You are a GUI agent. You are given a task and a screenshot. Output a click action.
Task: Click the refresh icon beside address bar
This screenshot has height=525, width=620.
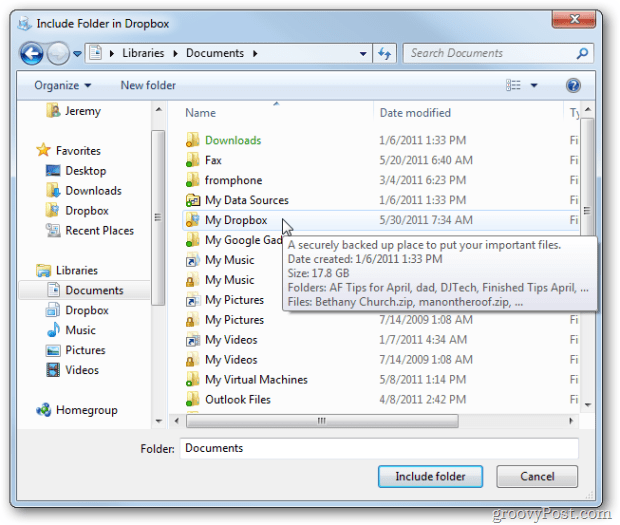pyautogui.click(x=384, y=54)
